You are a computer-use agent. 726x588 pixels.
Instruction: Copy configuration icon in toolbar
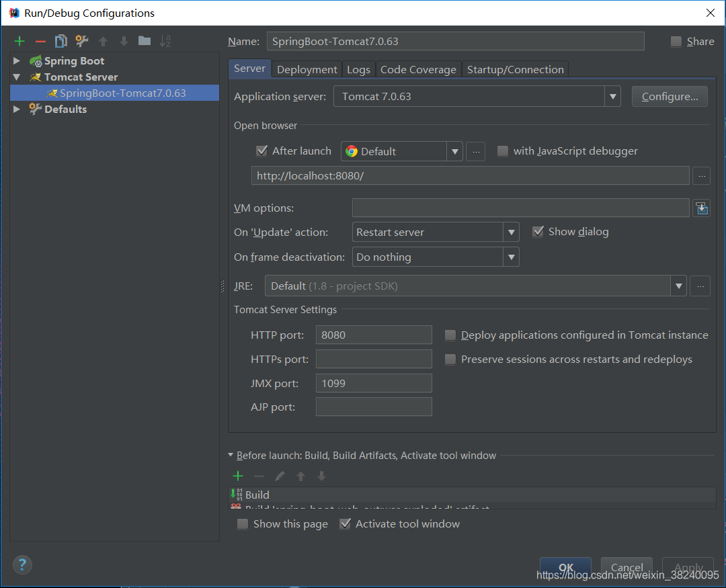coord(61,41)
